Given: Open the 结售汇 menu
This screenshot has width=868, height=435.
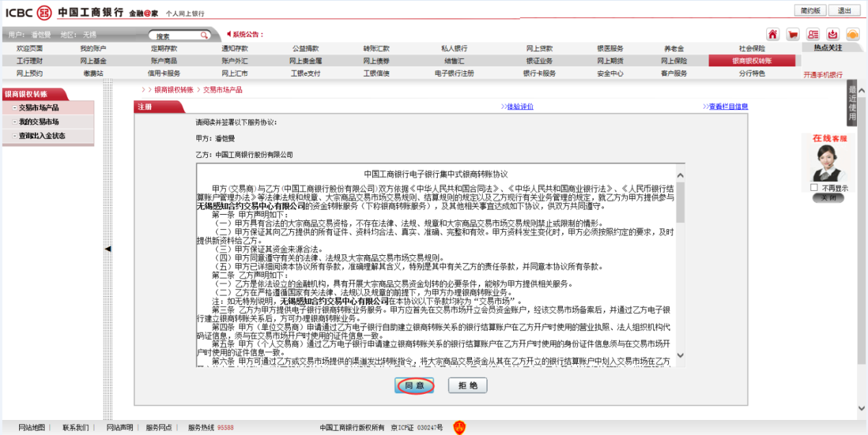Looking at the screenshot, I should 454,61.
